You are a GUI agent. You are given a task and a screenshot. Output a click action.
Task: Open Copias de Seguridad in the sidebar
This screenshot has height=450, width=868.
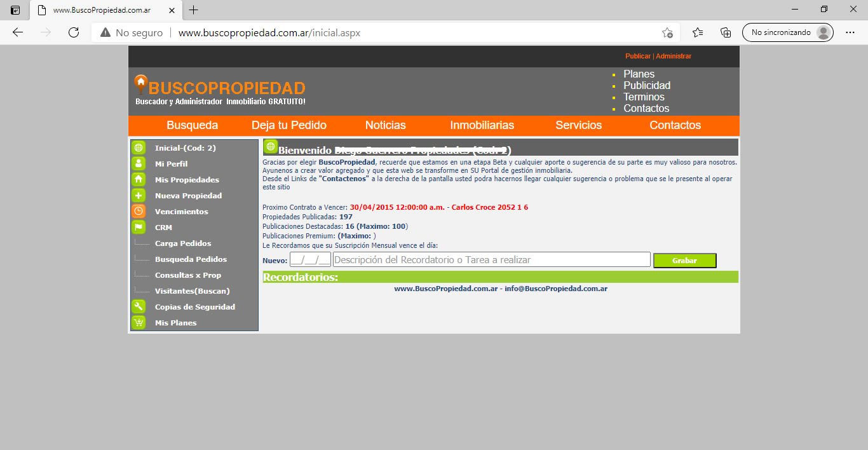195,307
